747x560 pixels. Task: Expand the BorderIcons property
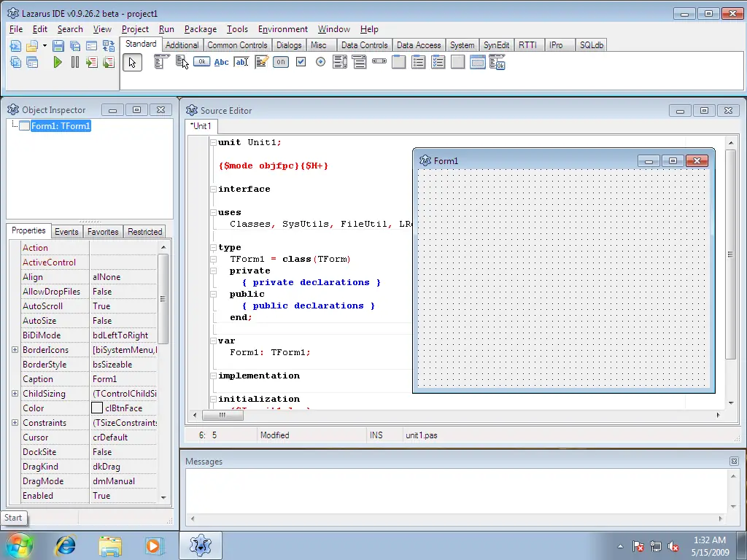click(15, 350)
